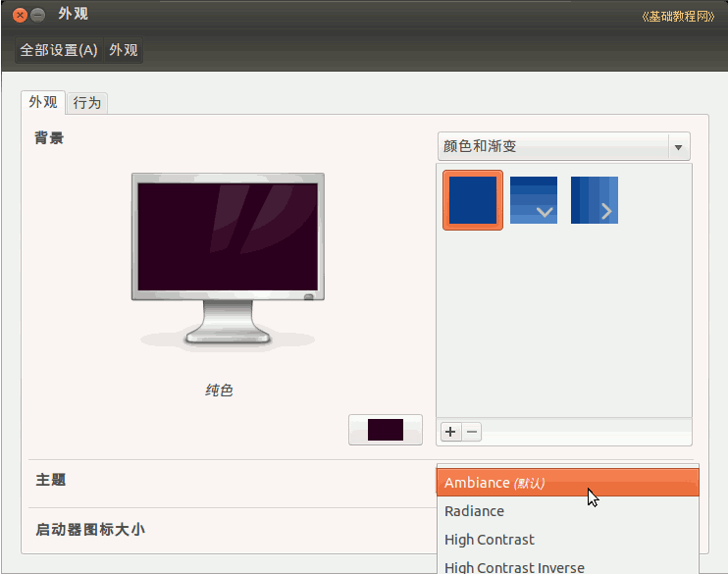The image size is (728, 574).
Task: Open the 颜色和渐变 dropdown
Action: [552, 146]
